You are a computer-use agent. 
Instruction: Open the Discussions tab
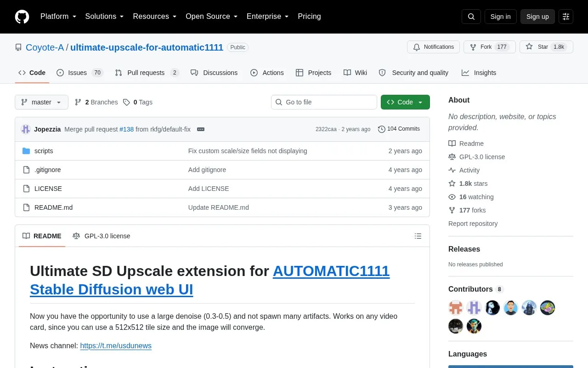214,73
